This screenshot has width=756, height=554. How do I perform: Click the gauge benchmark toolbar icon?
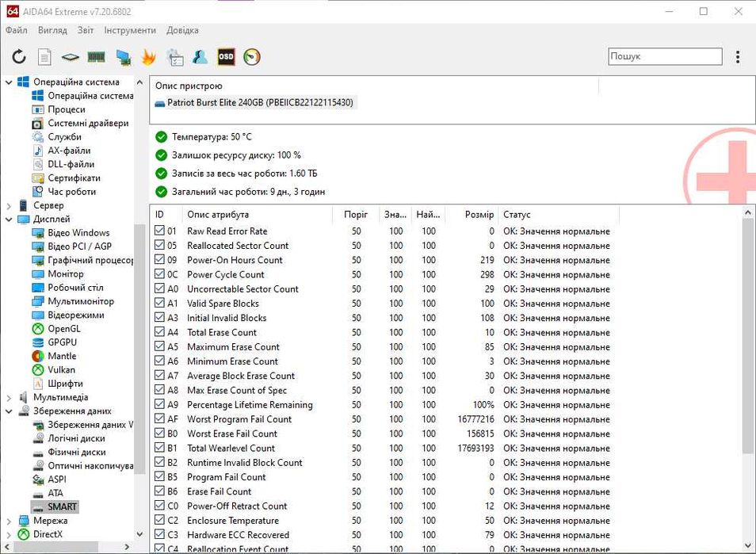coord(252,57)
